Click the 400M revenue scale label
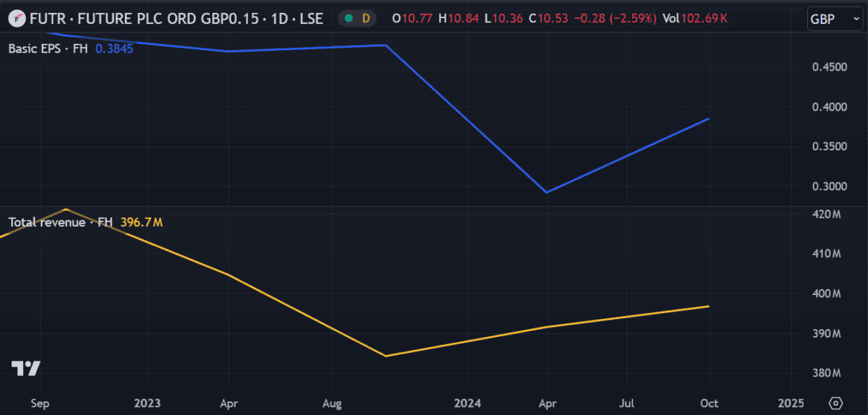 click(826, 294)
